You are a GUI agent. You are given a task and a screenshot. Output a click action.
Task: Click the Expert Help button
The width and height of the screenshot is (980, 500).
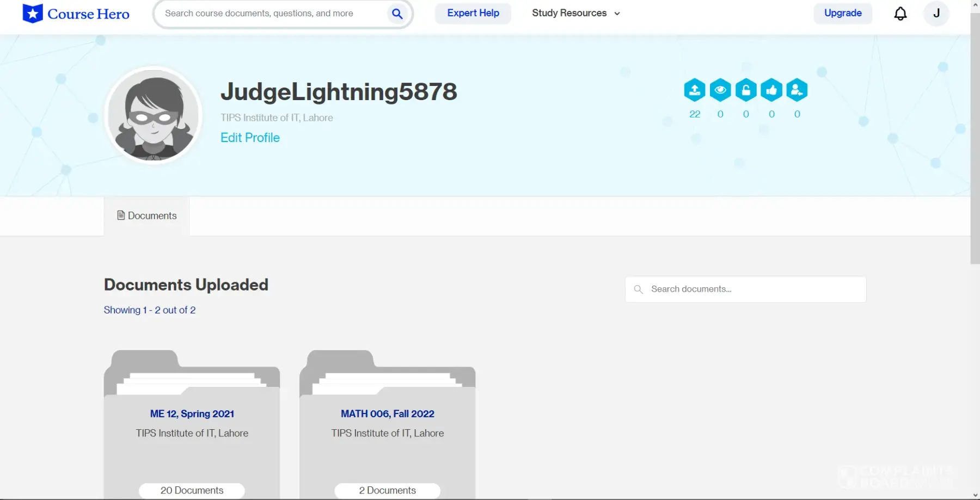coord(473,13)
